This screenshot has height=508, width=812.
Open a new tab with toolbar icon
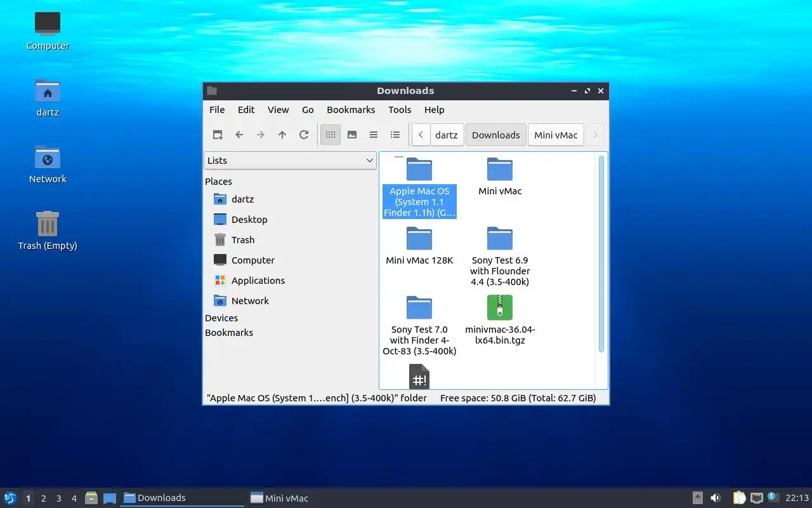[218, 135]
